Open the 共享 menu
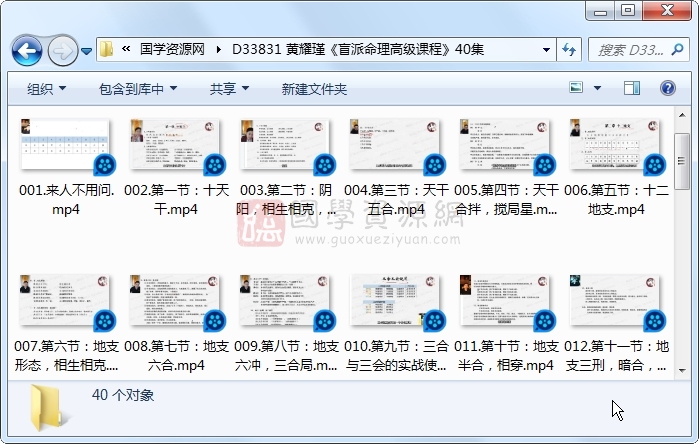Screen dimensions: 699x444 [229, 89]
